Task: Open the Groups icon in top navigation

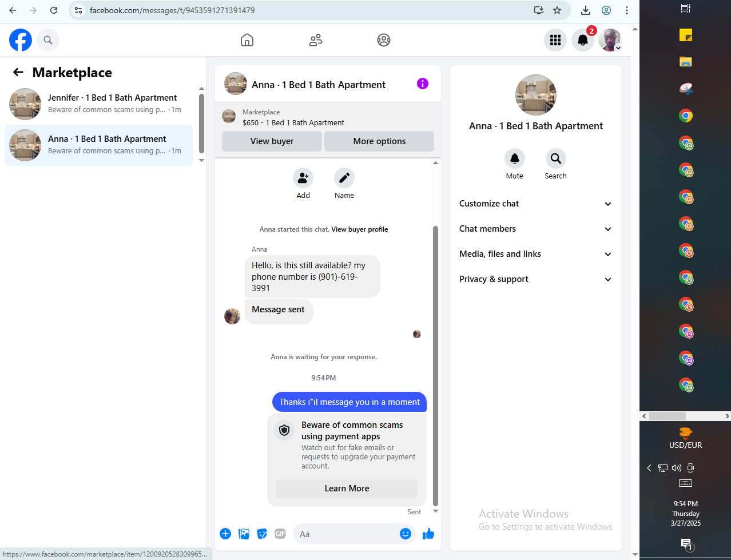Action: coord(384,40)
